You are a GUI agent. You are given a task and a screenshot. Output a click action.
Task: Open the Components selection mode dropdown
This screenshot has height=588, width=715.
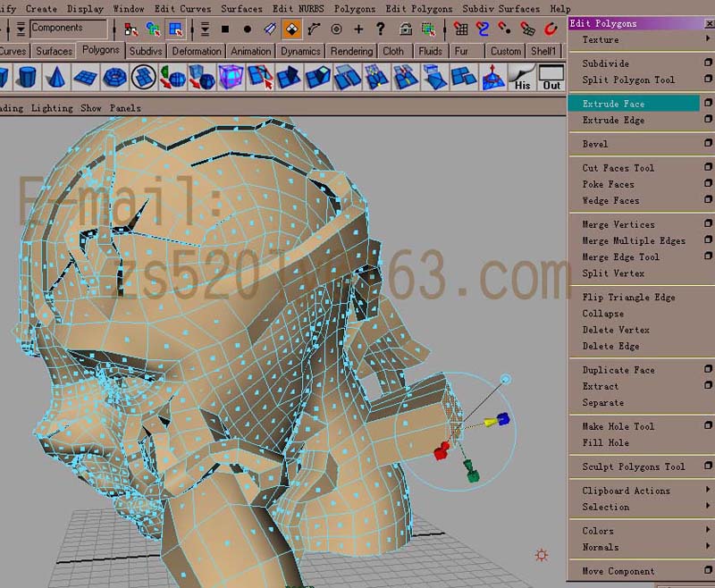tap(69, 29)
